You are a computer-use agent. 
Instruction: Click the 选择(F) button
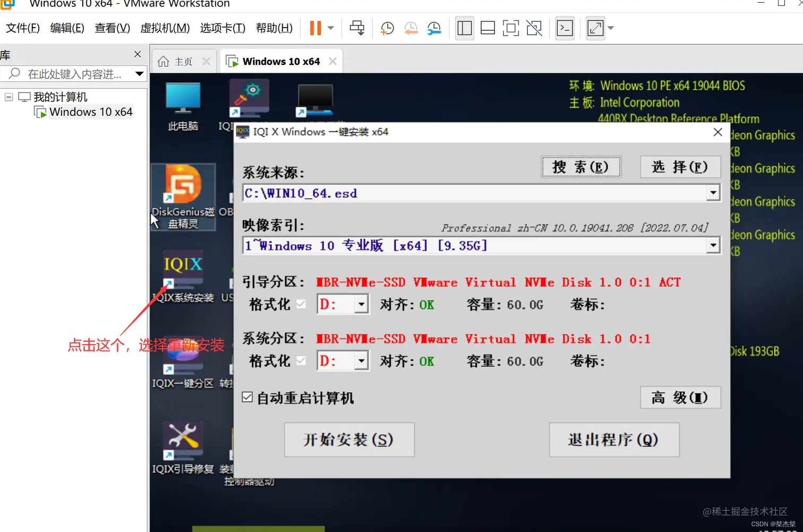[x=680, y=167]
